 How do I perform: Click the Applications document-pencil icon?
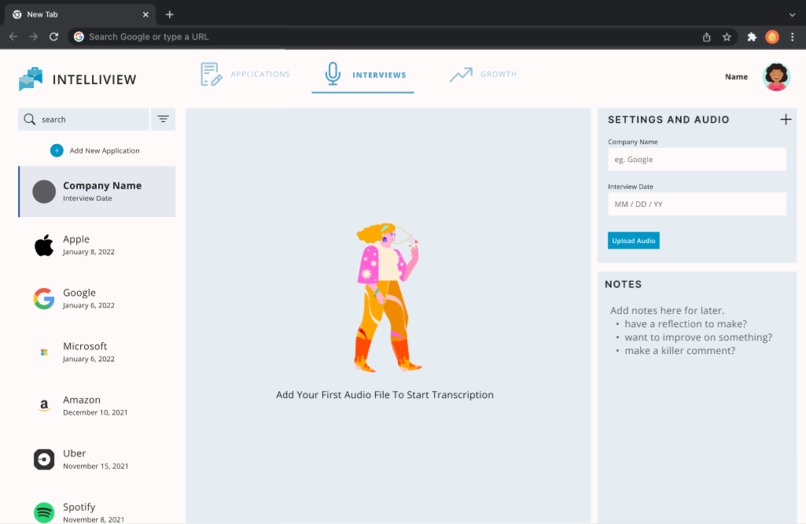click(x=211, y=75)
